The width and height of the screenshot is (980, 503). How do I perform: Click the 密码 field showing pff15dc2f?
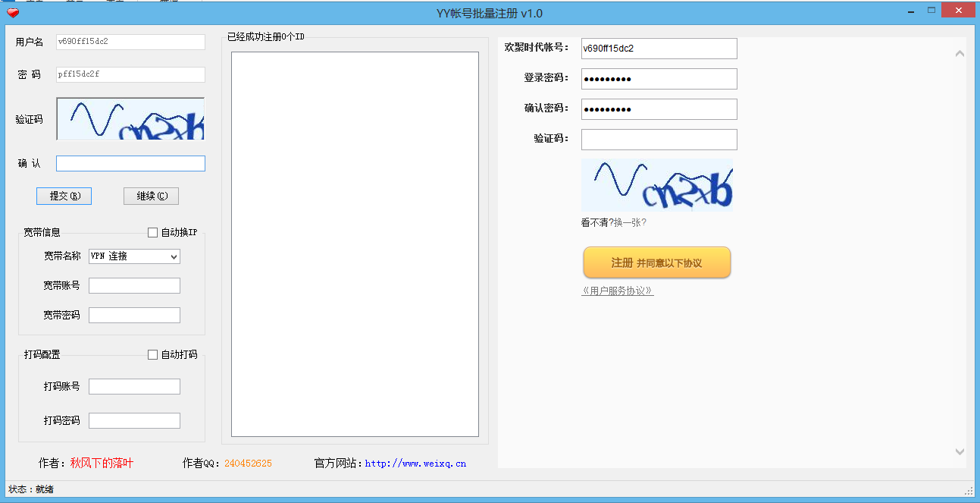tap(130, 74)
